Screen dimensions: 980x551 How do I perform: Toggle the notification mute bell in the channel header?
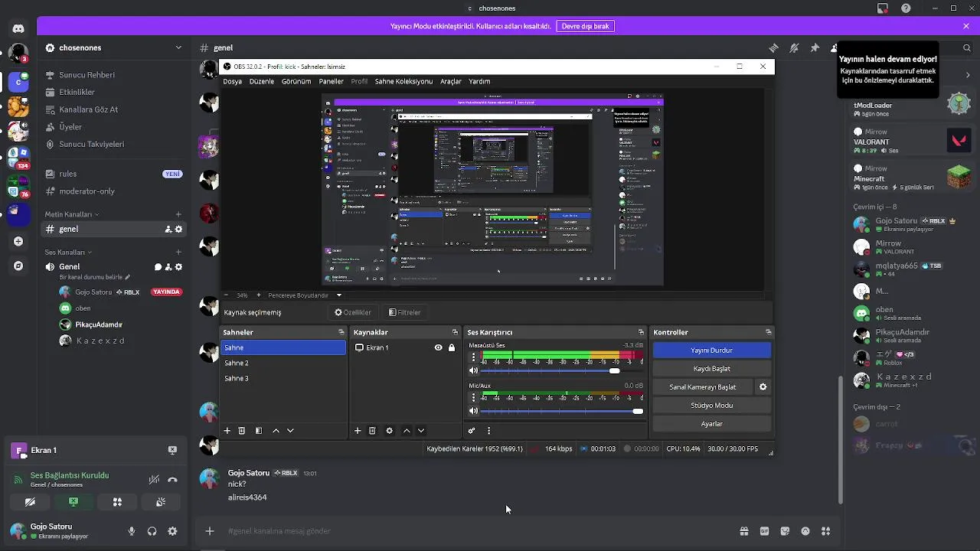tap(794, 47)
